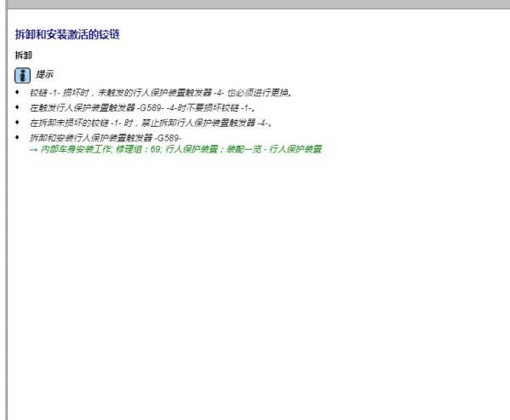Click the 提示 label text
Viewport: 510px width, 420px height.
(x=44, y=74)
